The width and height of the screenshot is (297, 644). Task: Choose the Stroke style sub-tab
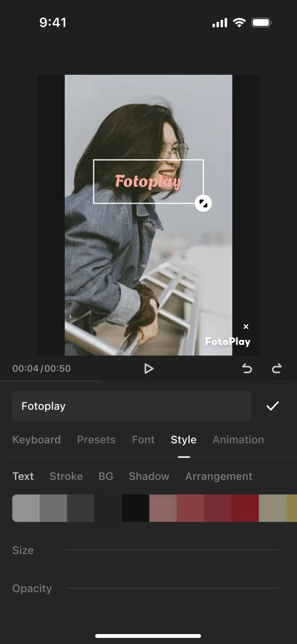(x=66, y=476)
